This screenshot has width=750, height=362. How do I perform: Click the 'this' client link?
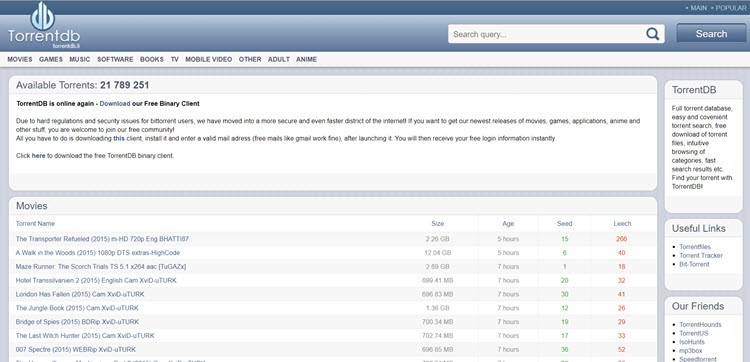[119, 138]
